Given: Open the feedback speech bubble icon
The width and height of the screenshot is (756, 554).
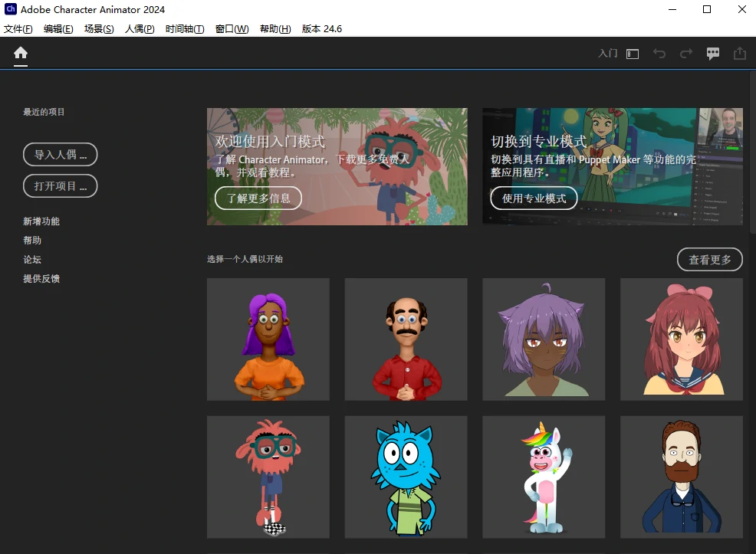Looking at the screenshot, I should tap(713, 54).
